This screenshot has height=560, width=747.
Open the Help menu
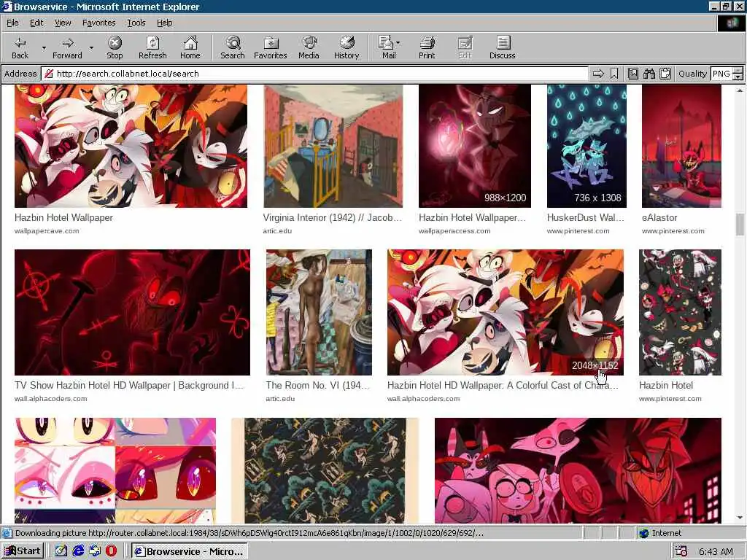point(164,23)
